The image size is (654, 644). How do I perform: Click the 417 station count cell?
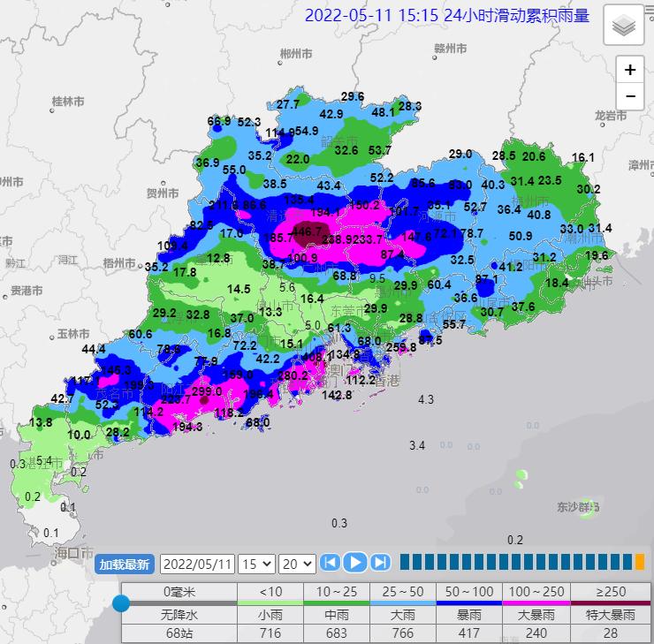(x=469, y=633)
